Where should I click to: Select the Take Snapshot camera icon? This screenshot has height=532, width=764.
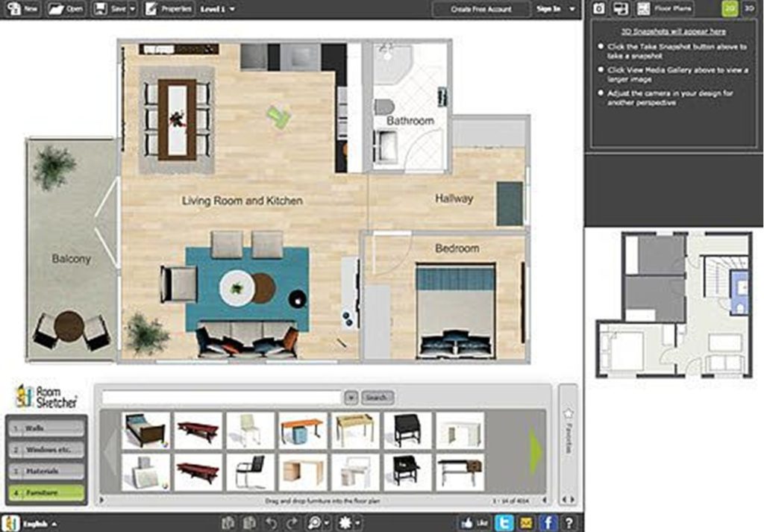(598, 8)
